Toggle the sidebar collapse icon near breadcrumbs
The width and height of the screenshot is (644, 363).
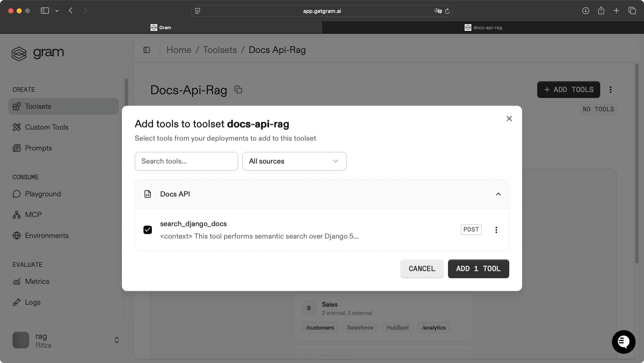click(146, 50)
